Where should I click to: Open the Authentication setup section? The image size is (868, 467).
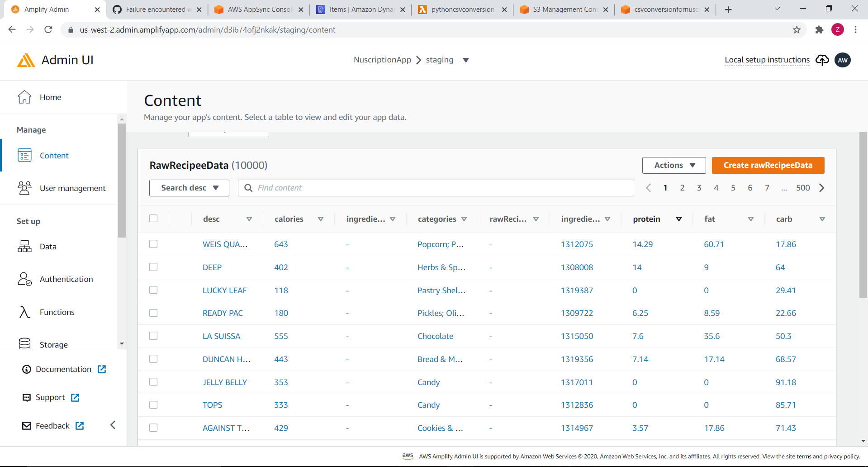pos(66,279)
